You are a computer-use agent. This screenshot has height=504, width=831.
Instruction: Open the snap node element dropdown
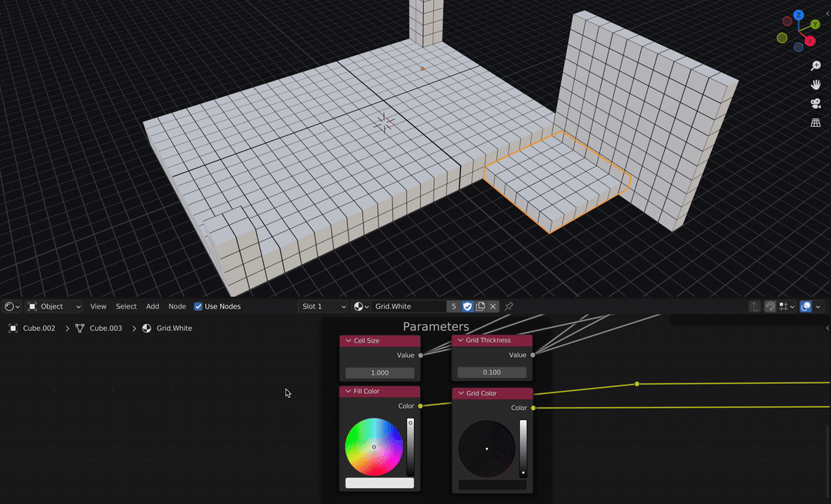786,306
